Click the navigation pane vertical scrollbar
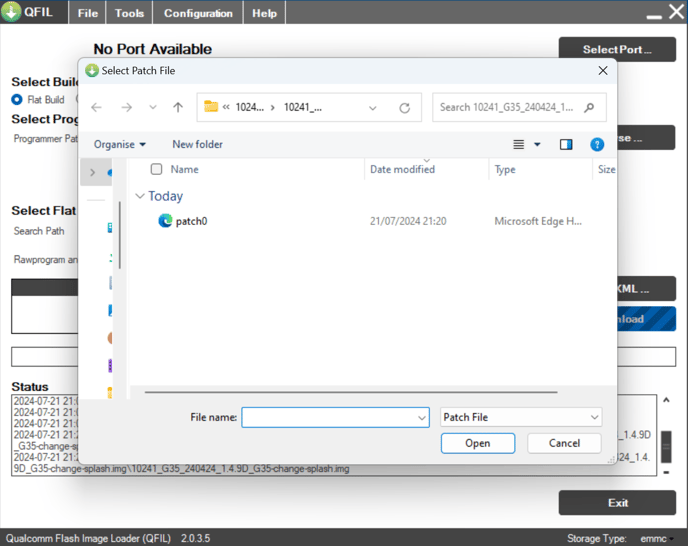Image resolution: width=688 pixels, height=546 pixels. [x=119, y=235]
